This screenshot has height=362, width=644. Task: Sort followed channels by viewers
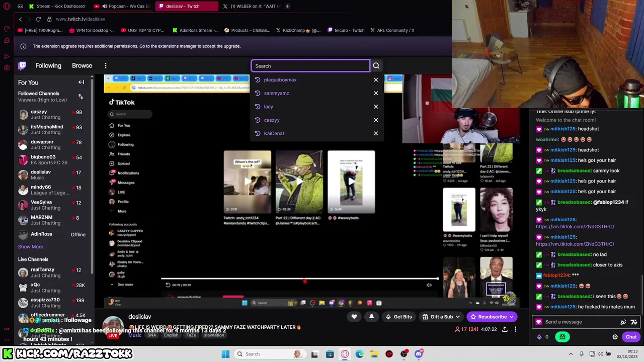(80, 97)
